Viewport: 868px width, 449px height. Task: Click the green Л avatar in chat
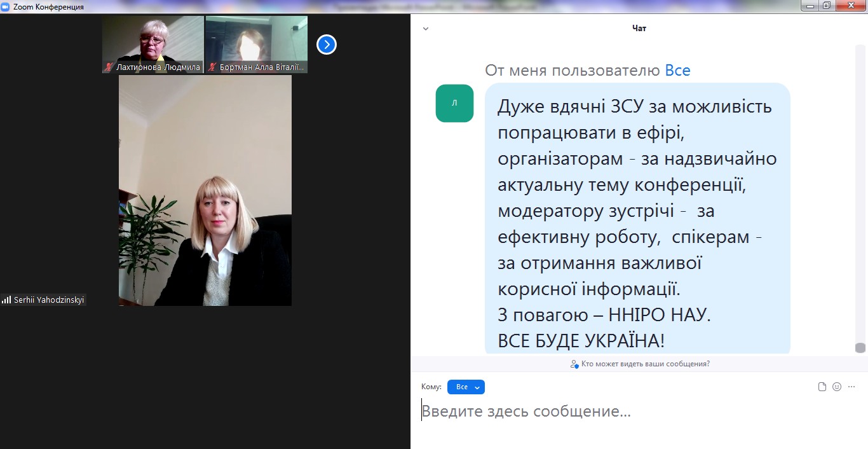point(454,103)
